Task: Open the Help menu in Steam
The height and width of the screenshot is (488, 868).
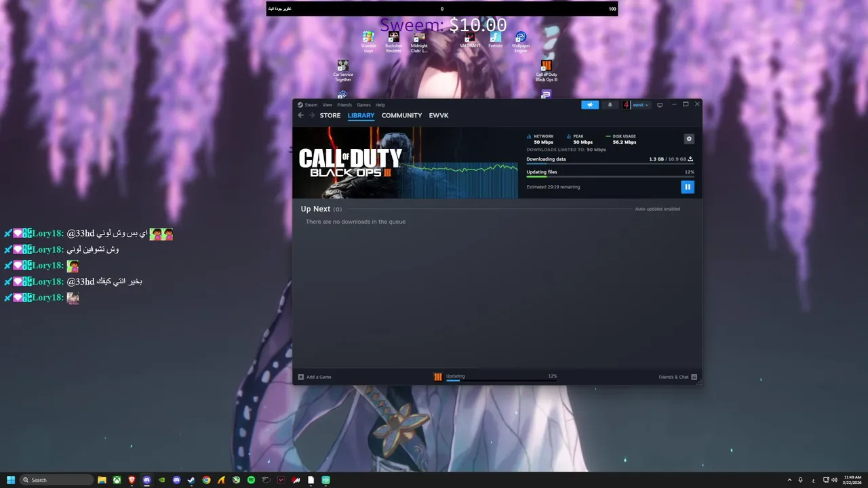Action: [x=380, y=105]
